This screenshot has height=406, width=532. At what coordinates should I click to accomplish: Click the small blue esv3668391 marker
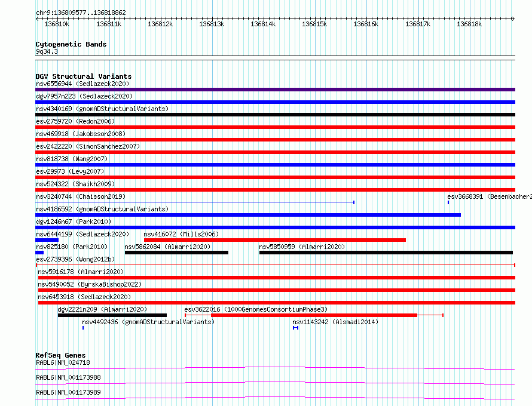(x=448, y=202)
